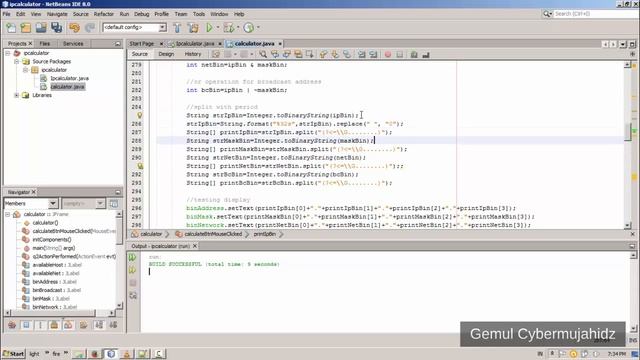Close the calculator.java editor tab
This screenshot has width=640, height=360.
point(280,43)
